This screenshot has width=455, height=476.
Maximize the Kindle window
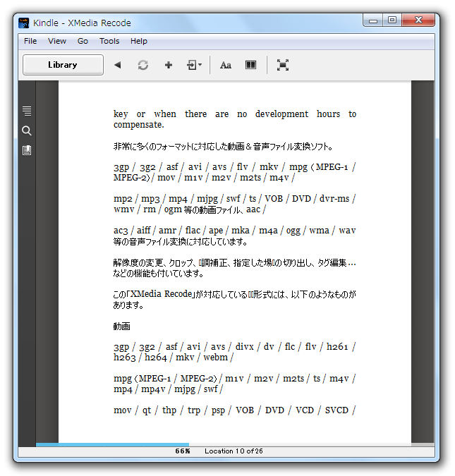(392, 20)
